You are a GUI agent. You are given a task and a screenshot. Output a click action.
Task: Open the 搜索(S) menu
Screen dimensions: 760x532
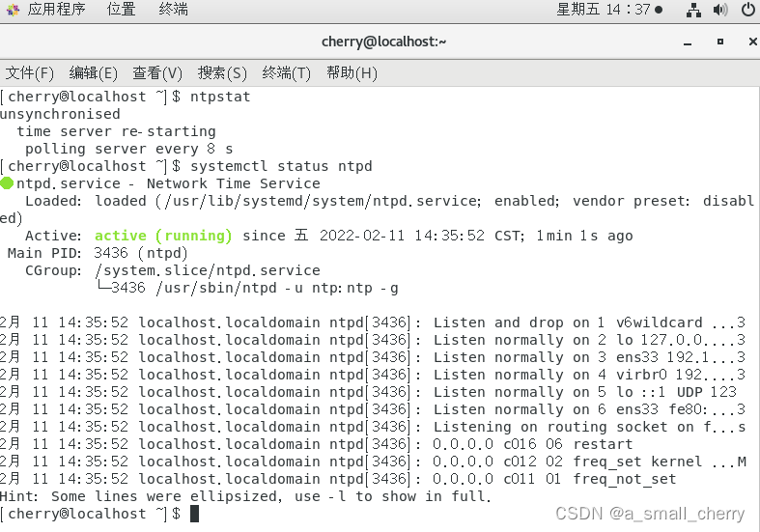tap(222, 73)
